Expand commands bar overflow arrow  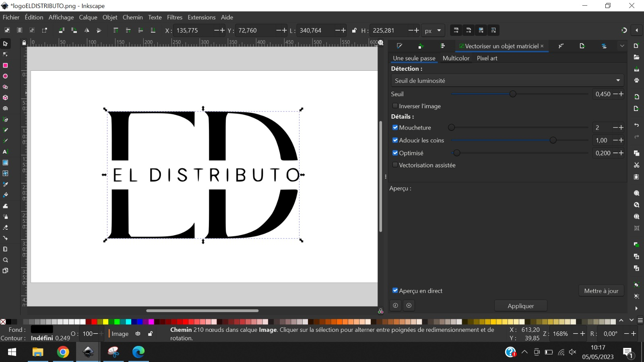(636, 309)
